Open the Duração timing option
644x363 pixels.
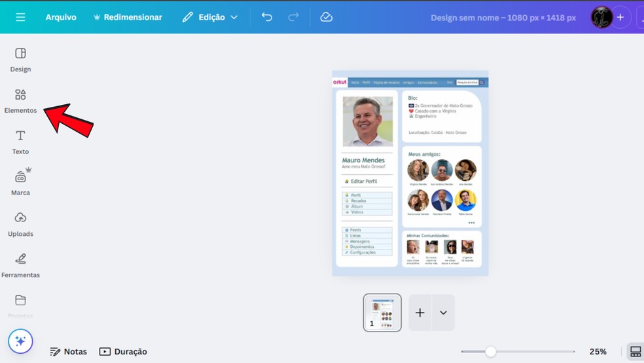click(123, 351)
